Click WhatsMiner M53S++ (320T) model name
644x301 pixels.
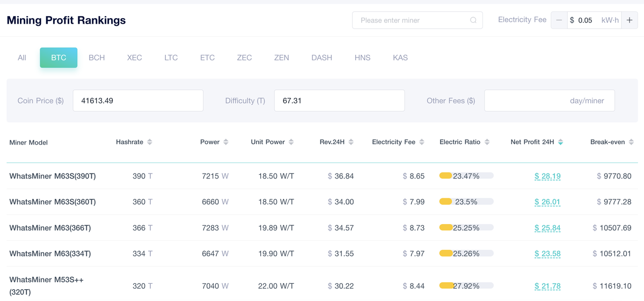pyautogui.click(x=46, y=286)
